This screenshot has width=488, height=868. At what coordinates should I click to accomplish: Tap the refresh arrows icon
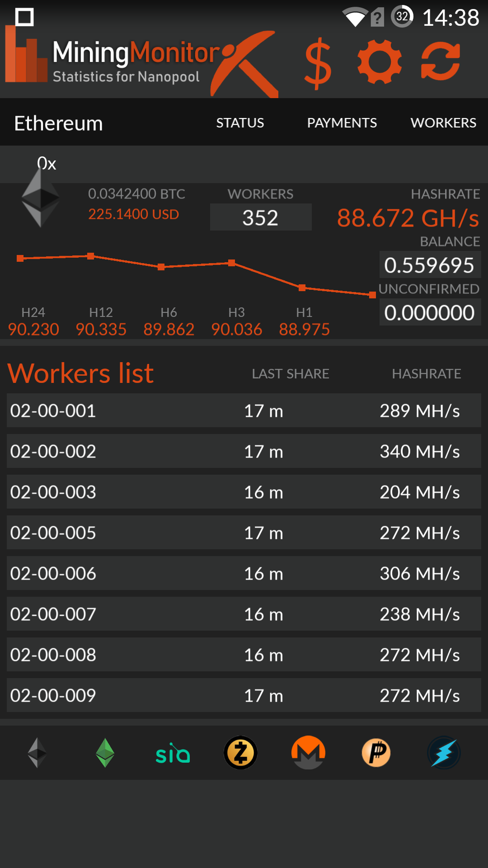(441, 61)
